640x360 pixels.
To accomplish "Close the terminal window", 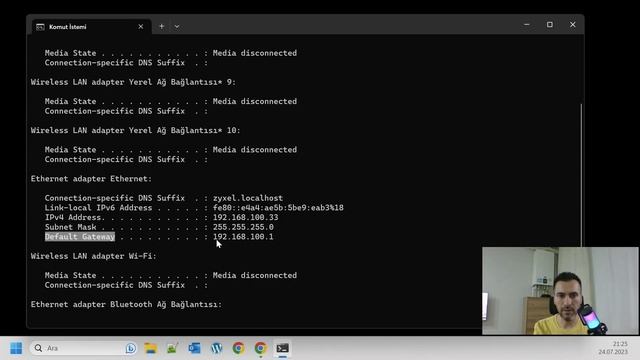I will pyautogui.click(x=573, y=24).
